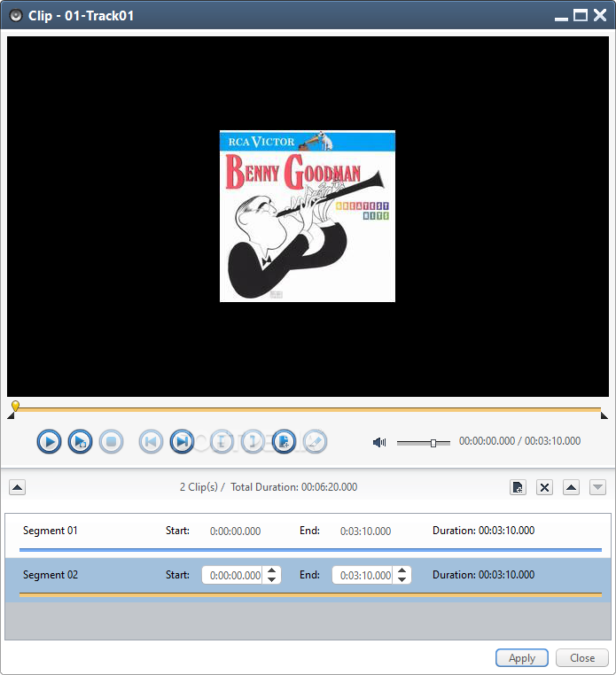Image resolution: width=616 pixels, height=675 pixels.
Task: Select the Segment 02 row
Action: pyautogui.click(x=308, y=580)
